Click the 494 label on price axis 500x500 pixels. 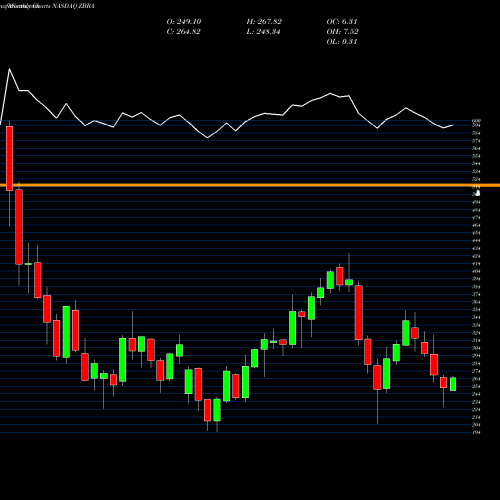click(476, 202)
